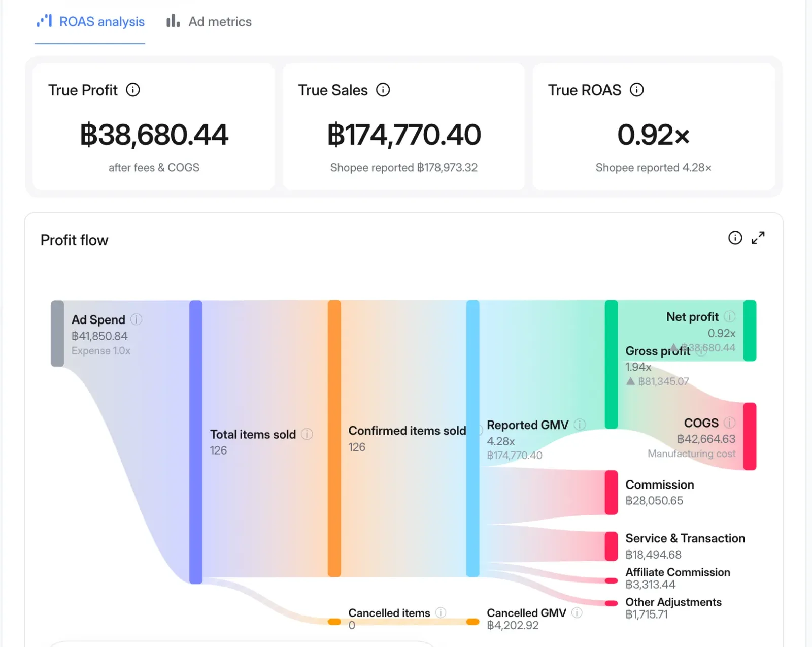Viewport: 812px width, 647px height.
Task: Click the Service & Transaction amount ฿18,494.68
Action: 654,555
